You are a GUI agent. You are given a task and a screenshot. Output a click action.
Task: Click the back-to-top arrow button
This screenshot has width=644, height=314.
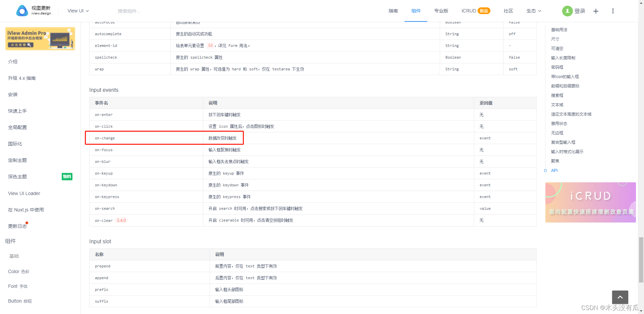coord(620,297)
